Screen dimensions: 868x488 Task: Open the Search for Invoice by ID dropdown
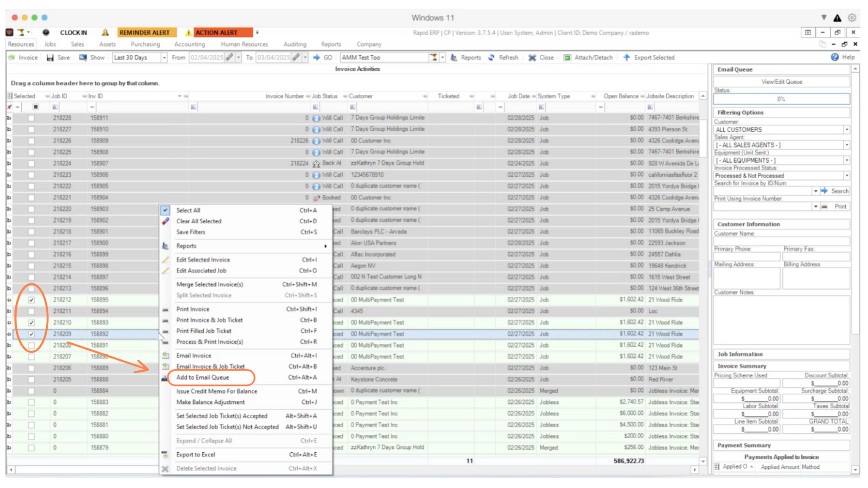(x=815, y=191)
